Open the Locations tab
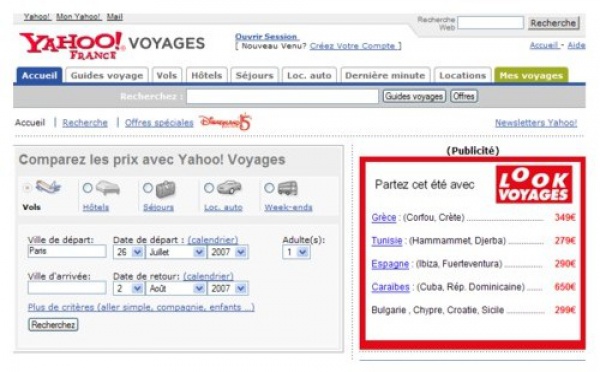Screen dimensions: 600x372 [463, 75]
